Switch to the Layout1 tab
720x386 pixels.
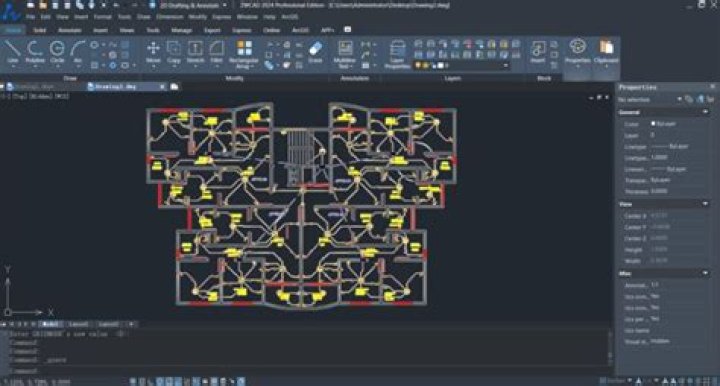click(x=79, y=324)
